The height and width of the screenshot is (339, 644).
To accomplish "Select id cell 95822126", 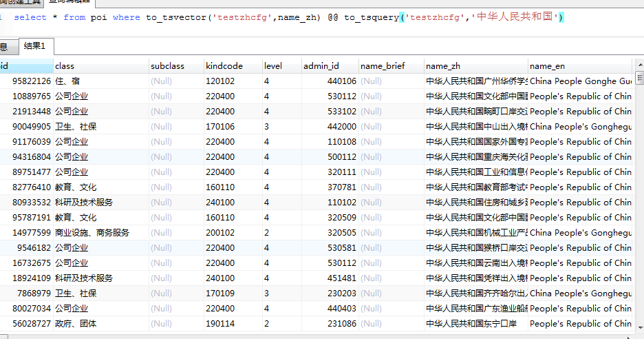I will pos(26,81).
